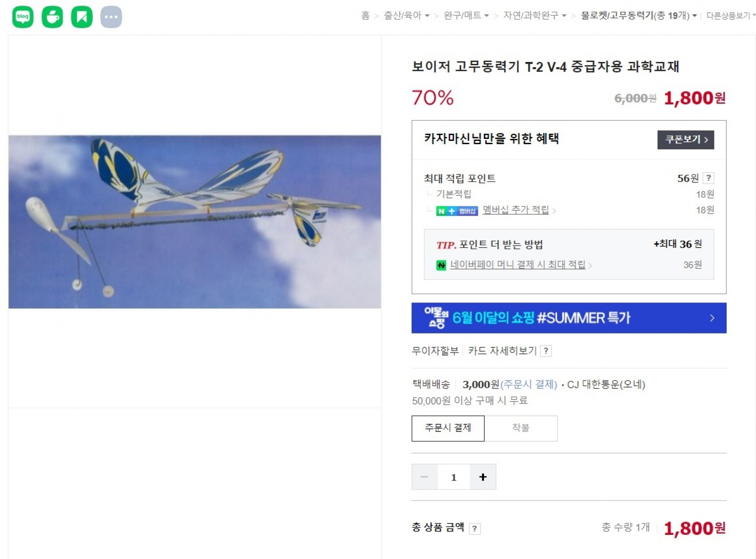
Task: Click help icon next to 총 상품 금액
Action: [474, 529]
